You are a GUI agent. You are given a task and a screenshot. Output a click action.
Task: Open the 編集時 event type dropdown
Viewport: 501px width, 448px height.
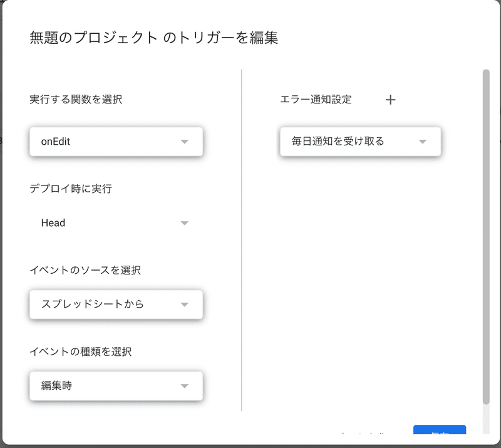116,386
